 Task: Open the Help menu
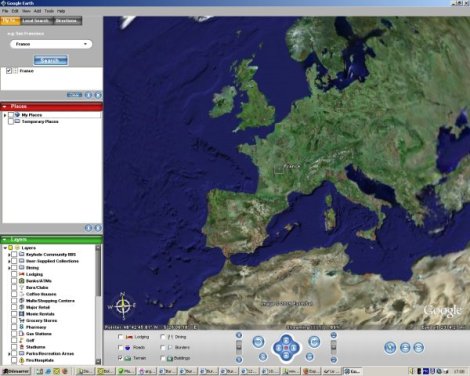[x=61, y=11]
